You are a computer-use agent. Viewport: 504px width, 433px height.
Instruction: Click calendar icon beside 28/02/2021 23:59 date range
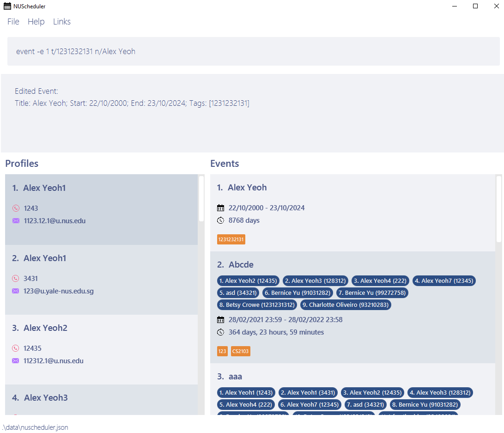[220, 320]
